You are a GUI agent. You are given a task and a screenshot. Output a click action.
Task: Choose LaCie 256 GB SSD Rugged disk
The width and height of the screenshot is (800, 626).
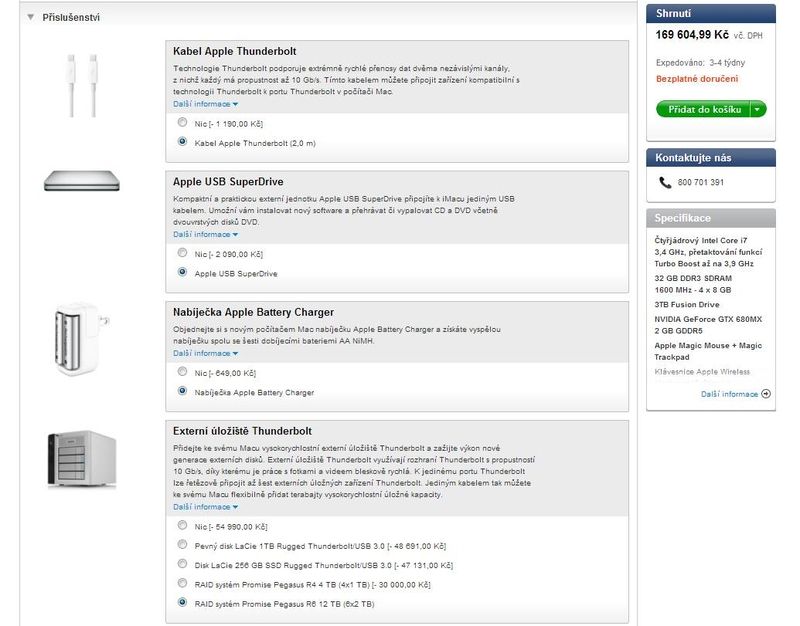pos(182,564)
